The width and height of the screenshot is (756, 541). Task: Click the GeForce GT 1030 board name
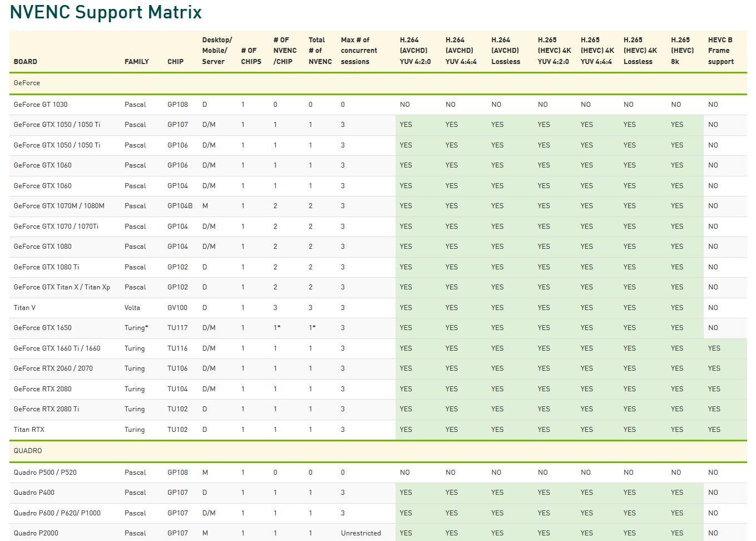(41, 105)
